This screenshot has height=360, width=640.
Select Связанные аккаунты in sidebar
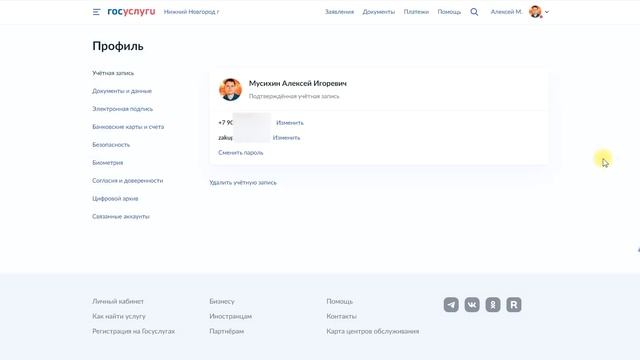pos(121,217)
